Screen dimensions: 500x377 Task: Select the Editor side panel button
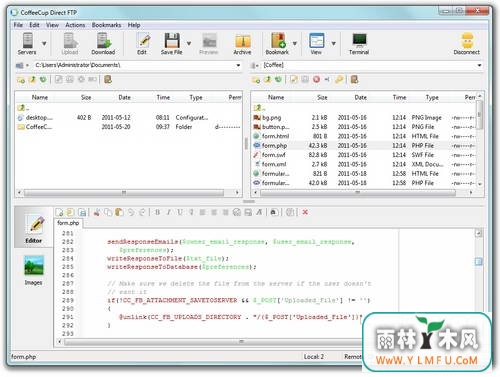[34, 228]
